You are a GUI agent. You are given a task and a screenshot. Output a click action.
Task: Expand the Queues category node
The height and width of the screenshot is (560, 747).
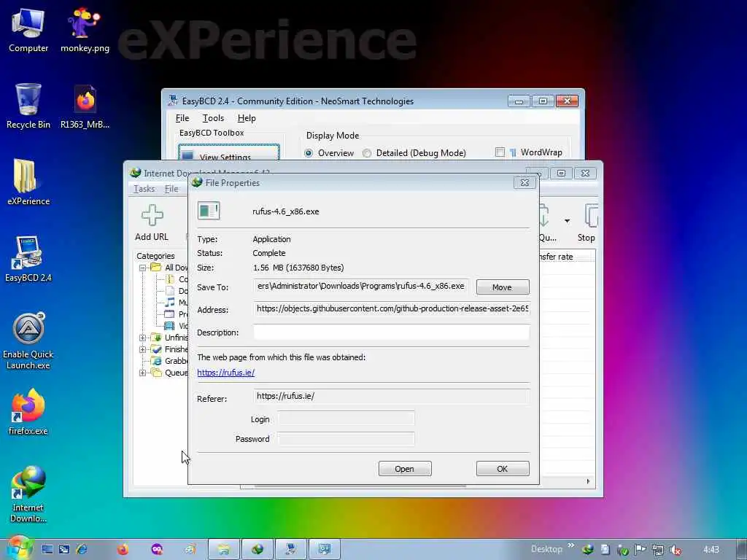(x=142, y=373)
